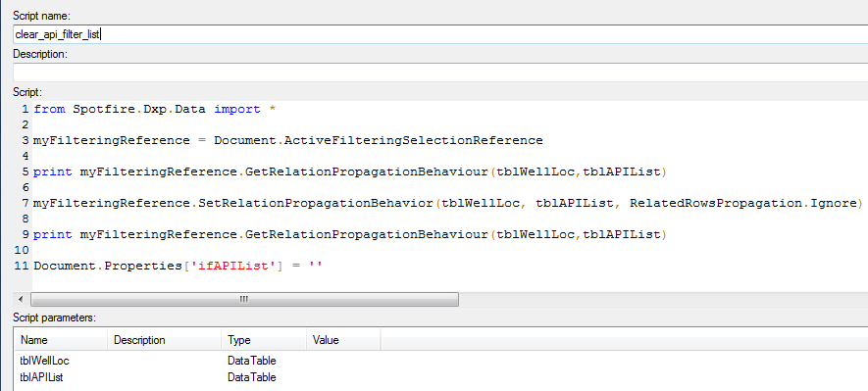Click empty line 2 in script editor
The width and height of the screenshot is (868, 391).
pyautogui.click(x=443, y=125)
